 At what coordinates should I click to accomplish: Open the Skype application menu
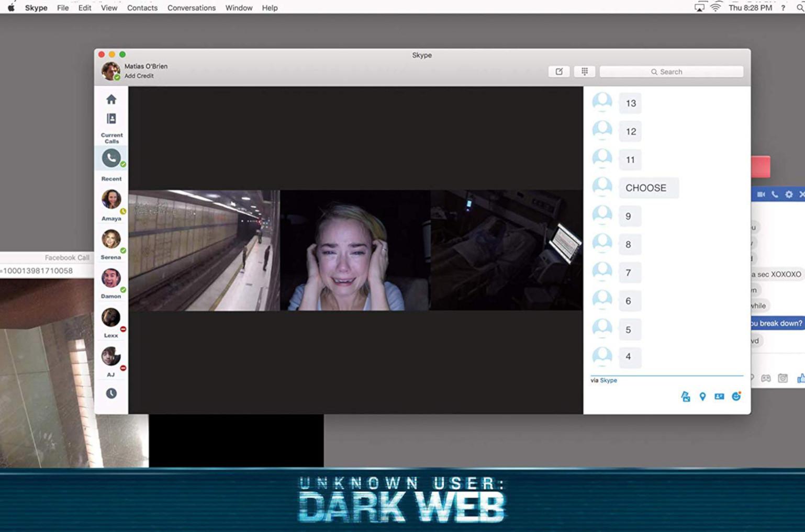click(x=36, y=8)
